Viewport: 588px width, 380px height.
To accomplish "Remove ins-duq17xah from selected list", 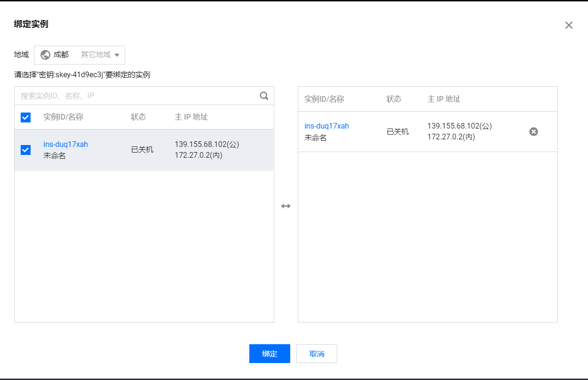I will coord(533,132).
